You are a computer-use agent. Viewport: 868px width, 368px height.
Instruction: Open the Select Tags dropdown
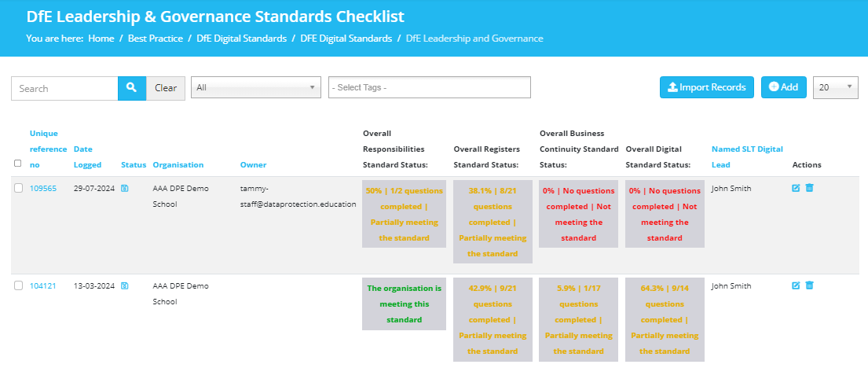click(430, 87)
